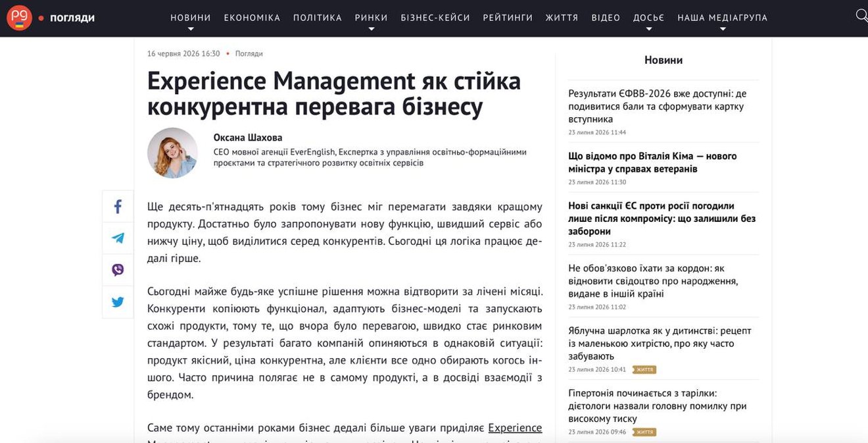868x443 pixels.
Task: Open the Рейтинги section
Action: pyautogui.click(x=508, y=18)
